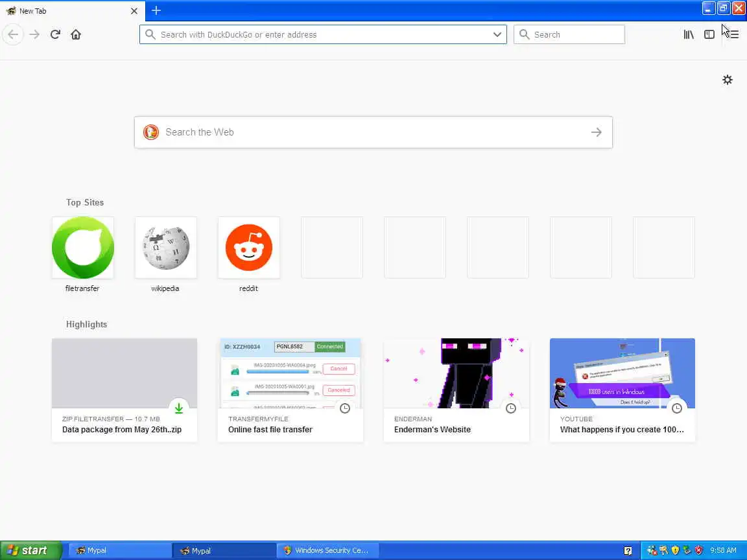Open Windows Security Center taskbar item
Image resolution: width=747 pixels, height=560 pixels.
pos(327,550)
